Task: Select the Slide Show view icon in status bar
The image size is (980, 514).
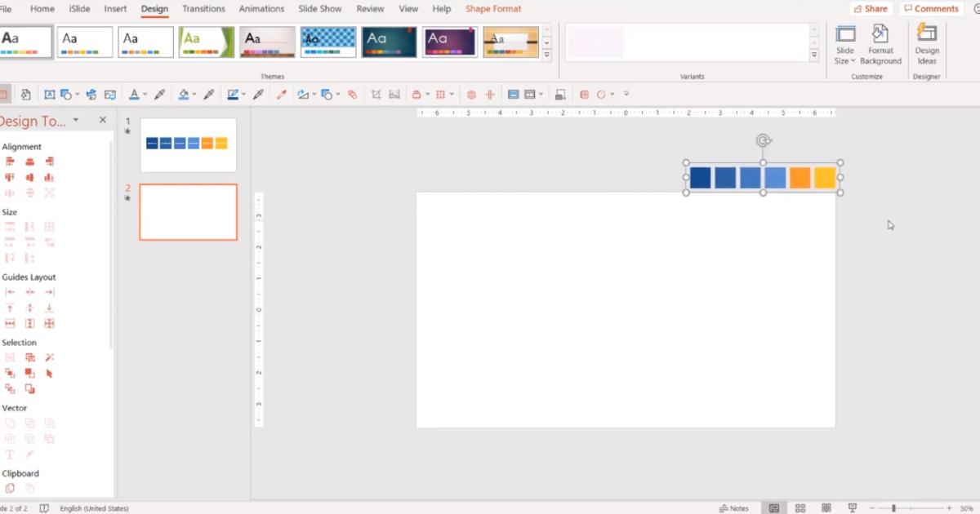Action: coord(853,507)
